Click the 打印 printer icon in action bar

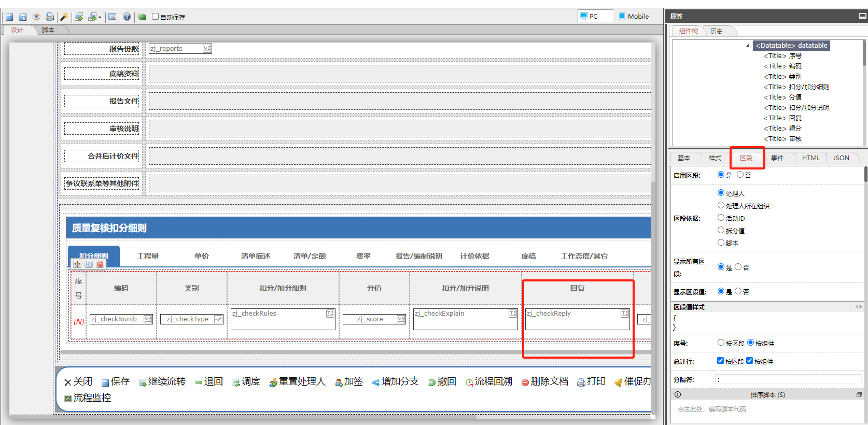[581, 382]
